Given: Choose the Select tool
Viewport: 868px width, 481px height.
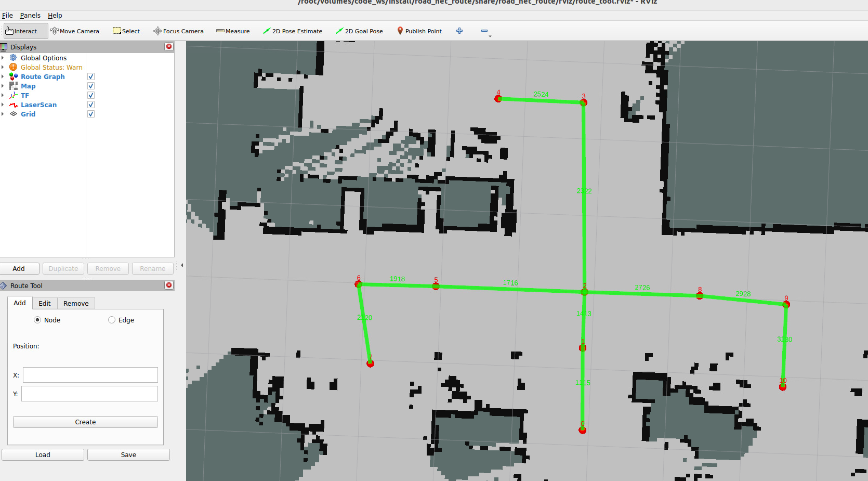Looking at the screenshot, I should [126, 31].
